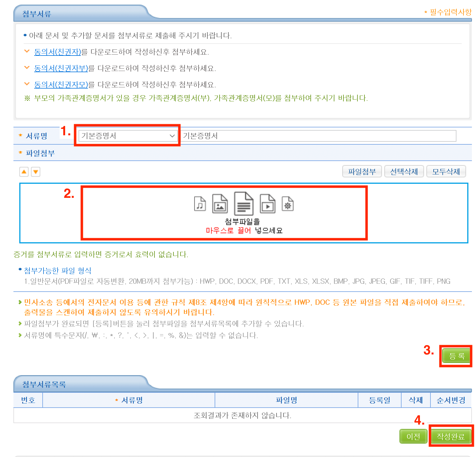Screen dimensions: 476x457
Task: Click the image file icon in drop area
Action: pos(220,203)
